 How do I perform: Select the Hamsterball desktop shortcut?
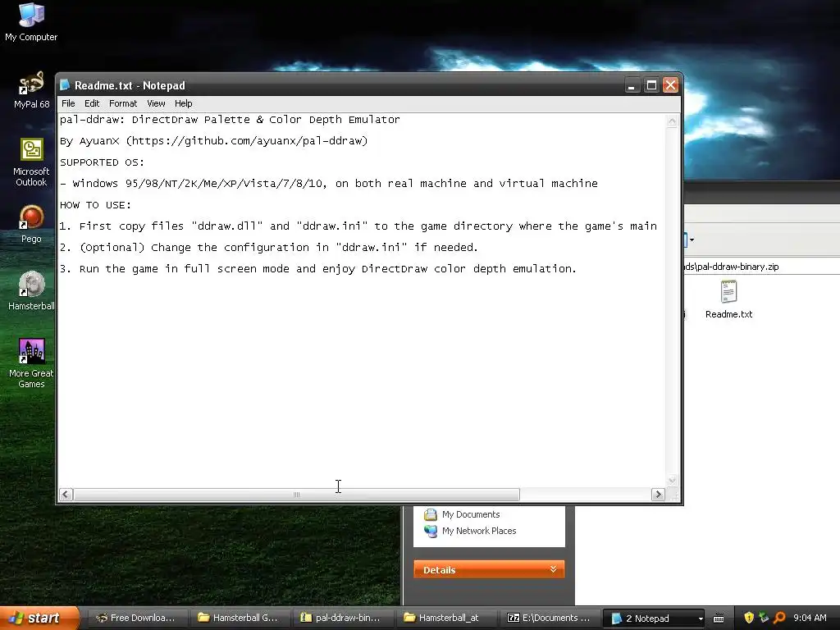point(31,291)
